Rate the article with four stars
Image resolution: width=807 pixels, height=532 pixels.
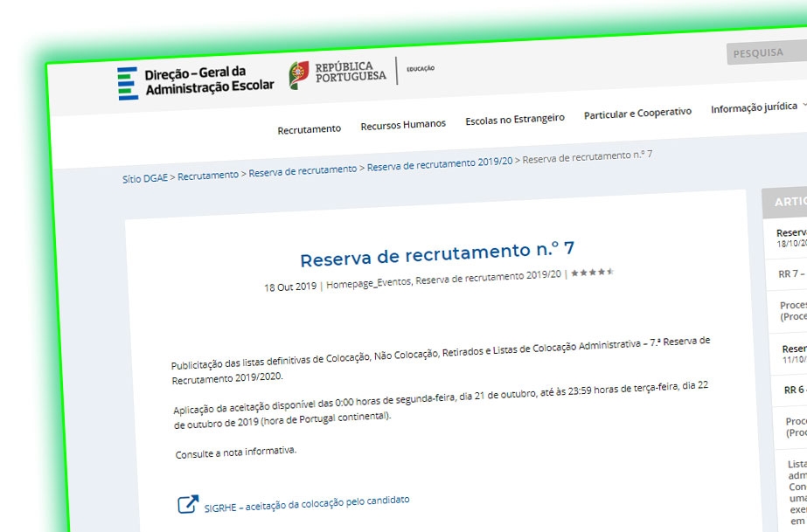click(x=602, y=272)
